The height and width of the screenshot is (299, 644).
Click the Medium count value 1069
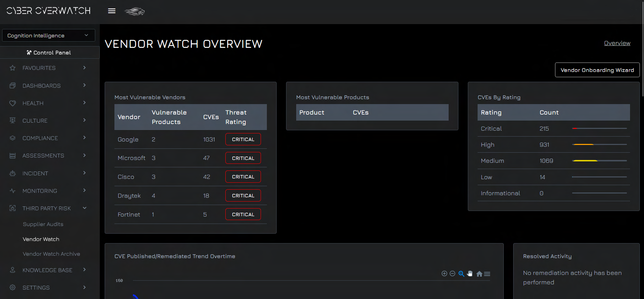pos(546,161)
